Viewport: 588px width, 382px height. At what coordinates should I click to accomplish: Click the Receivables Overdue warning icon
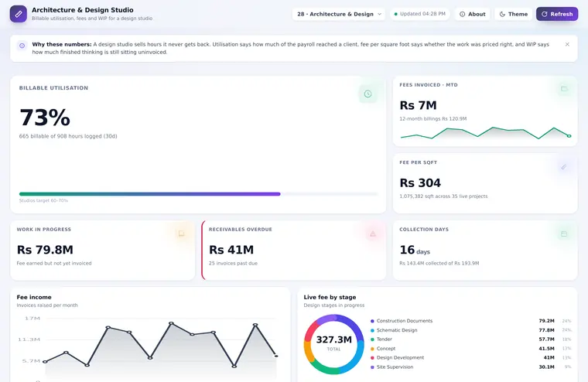click(373, 234)
